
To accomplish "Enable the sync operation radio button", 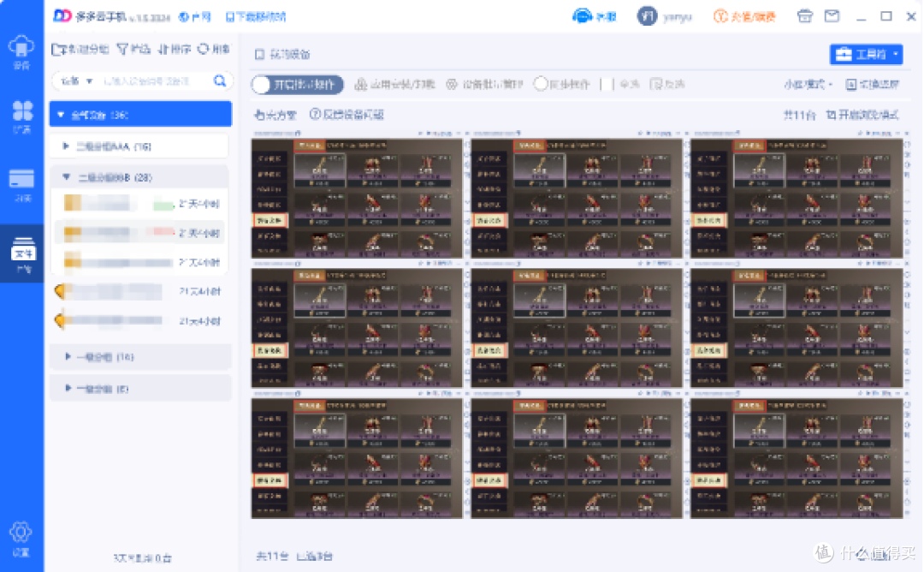I will (x=541, y=84).
